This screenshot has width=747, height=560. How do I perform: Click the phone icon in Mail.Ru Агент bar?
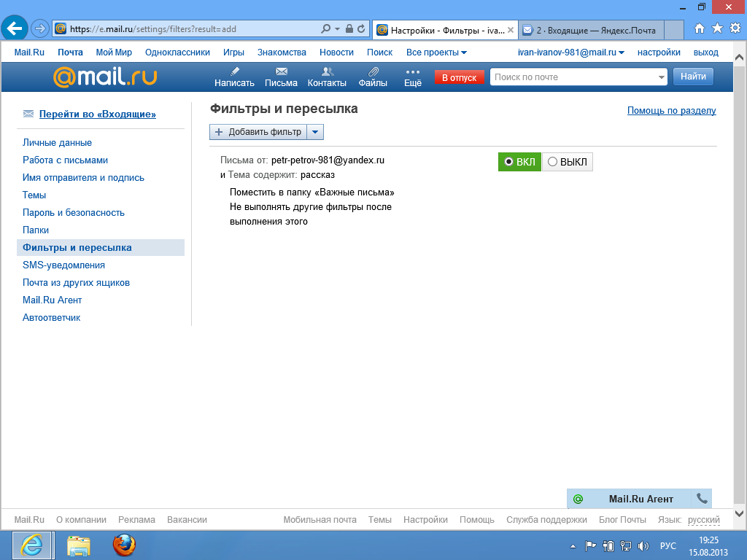(702, 499)
